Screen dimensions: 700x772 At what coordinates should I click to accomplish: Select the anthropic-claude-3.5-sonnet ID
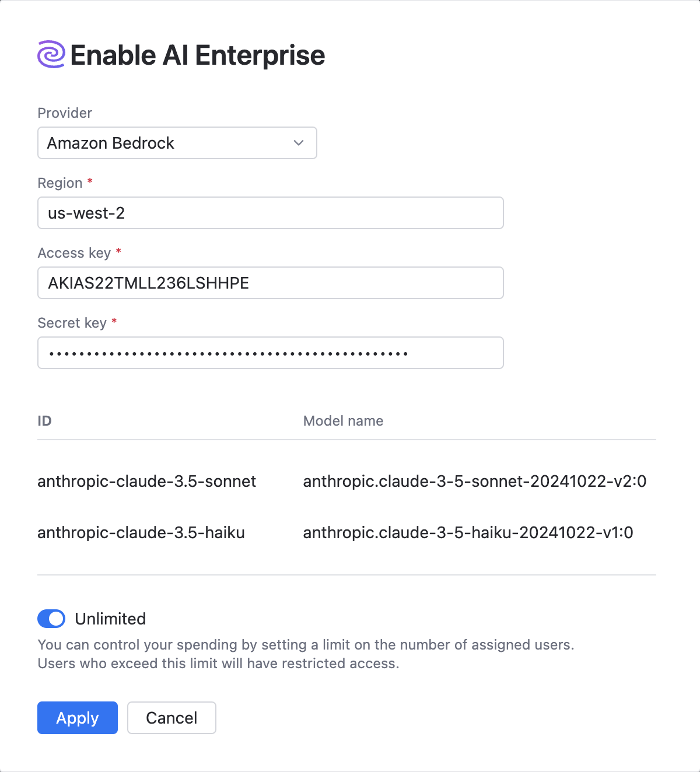[x=146, y=481]
